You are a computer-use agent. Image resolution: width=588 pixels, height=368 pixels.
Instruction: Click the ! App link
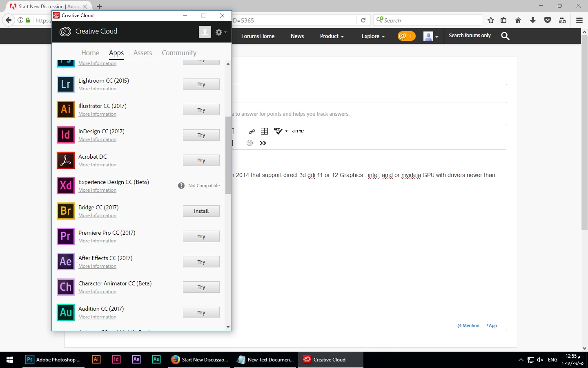(x=492, y=326)
